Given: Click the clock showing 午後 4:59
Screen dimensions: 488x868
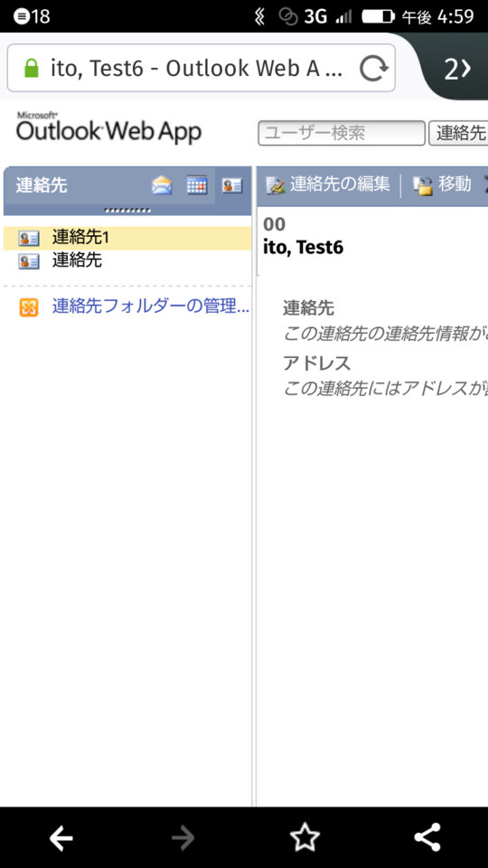Looking at the screenshot, I should click(437, 16).
